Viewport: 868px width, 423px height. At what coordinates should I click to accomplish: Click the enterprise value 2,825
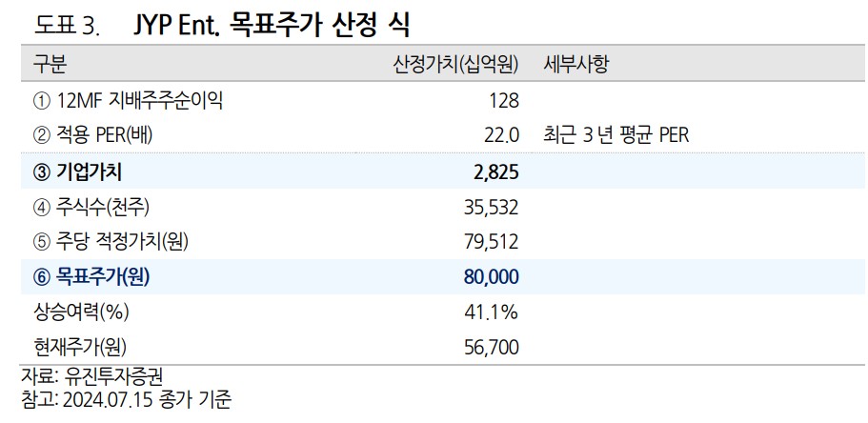[496, 172]
